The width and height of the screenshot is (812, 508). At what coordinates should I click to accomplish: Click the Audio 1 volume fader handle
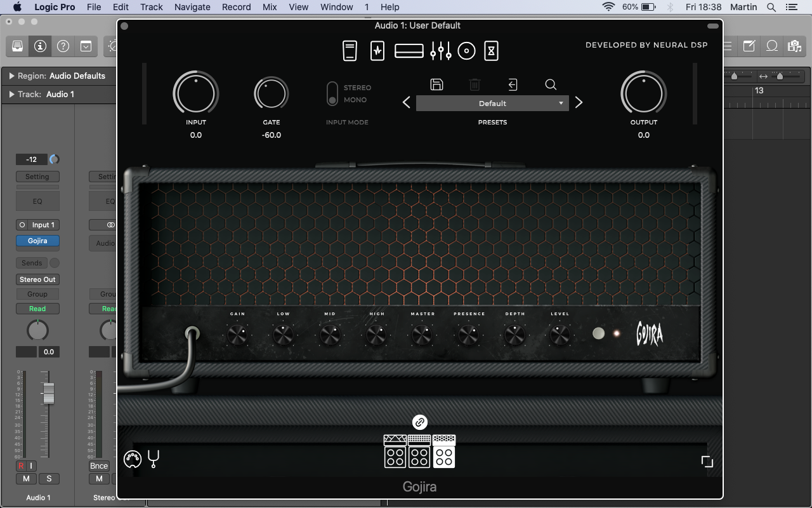click(48, 393)
